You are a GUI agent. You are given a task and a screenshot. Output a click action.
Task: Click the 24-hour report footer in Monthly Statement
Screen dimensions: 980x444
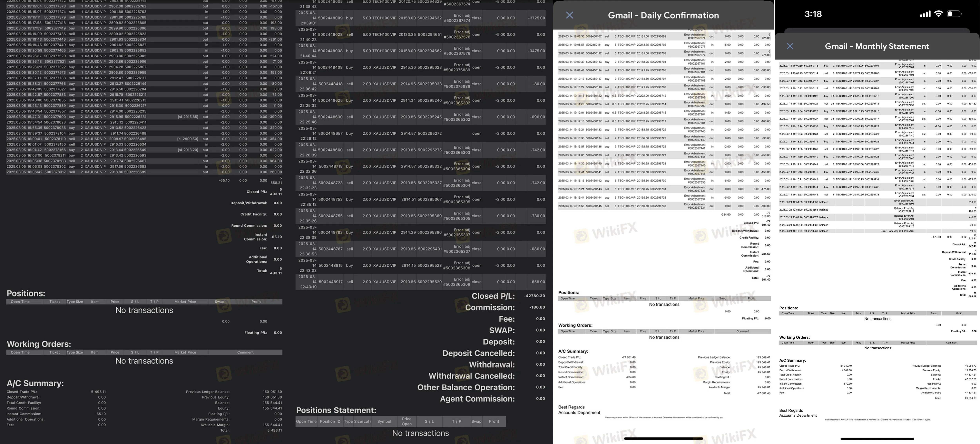878,420
